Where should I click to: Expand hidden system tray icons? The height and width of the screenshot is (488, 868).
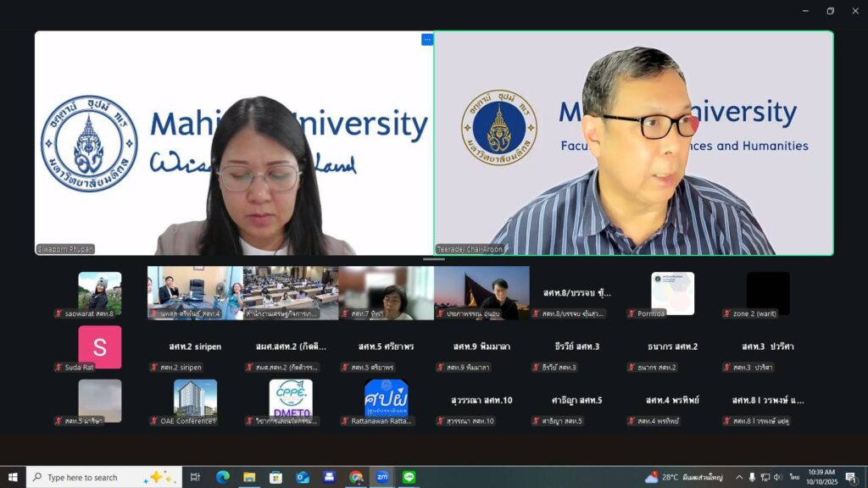click(x=738, y=477)
